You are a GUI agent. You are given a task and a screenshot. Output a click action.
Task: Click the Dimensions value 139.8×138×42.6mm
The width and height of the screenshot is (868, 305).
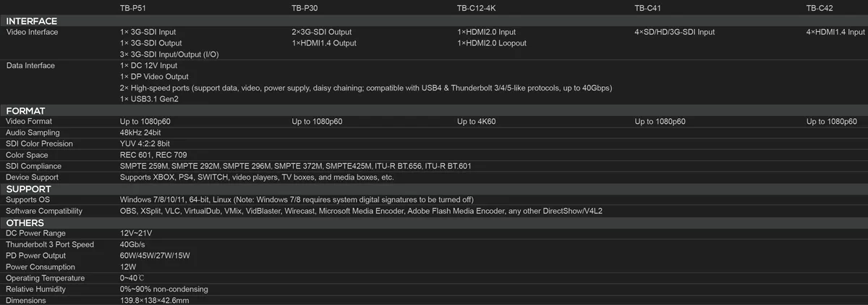coord(154,301)
